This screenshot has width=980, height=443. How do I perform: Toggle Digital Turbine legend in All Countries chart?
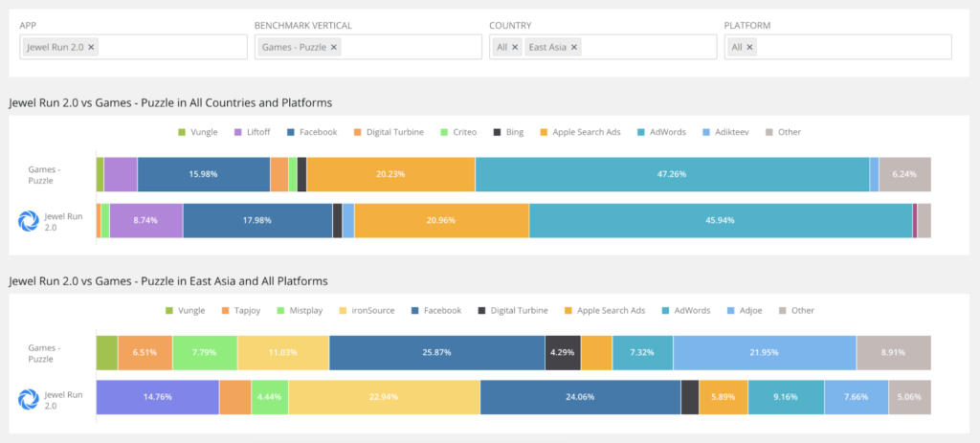click(389, 132)
